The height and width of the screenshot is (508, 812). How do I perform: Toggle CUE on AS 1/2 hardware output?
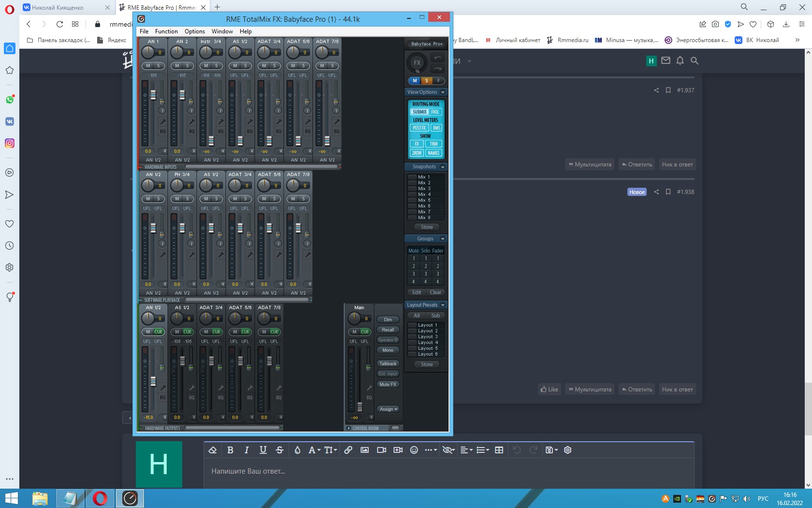[x=188, y=332]
